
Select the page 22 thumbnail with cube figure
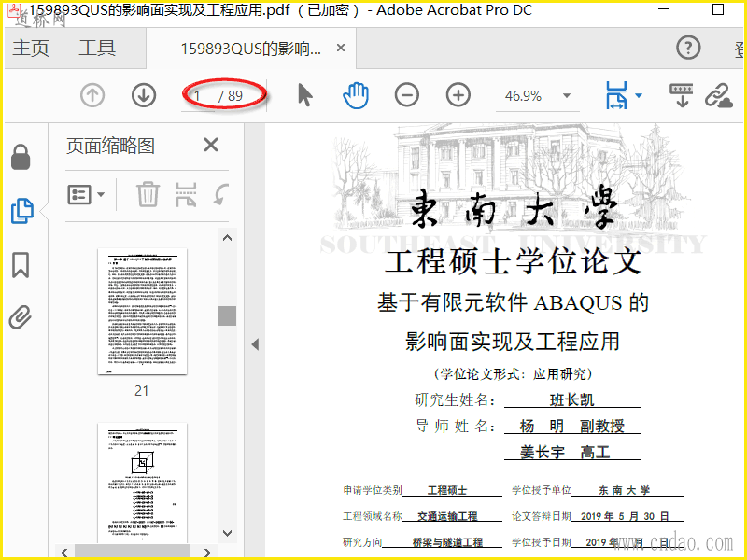coord(142,483)
